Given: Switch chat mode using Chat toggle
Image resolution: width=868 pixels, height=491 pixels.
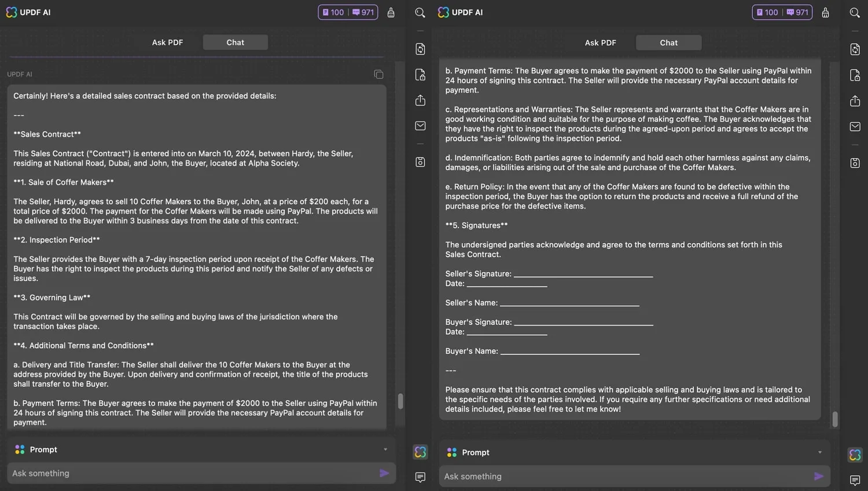Looking at the screenshot, I should (235, 42).
